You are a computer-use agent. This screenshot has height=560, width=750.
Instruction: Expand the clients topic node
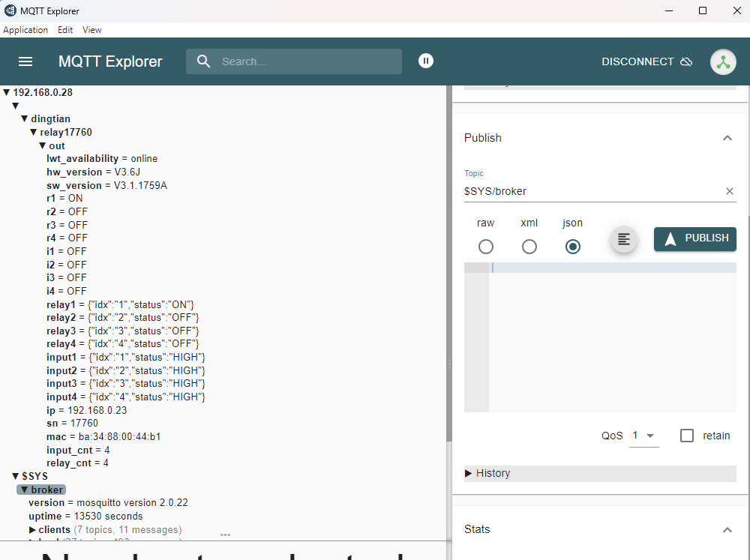pos(33,530)
